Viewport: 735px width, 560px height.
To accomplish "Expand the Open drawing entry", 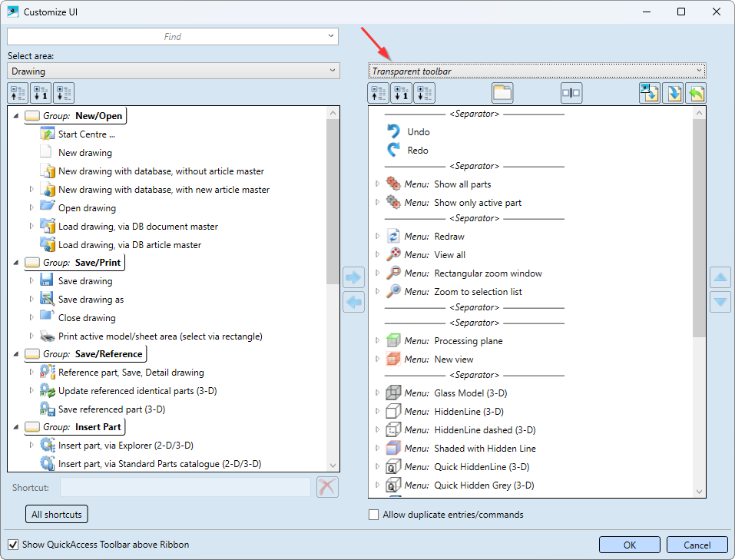I will [31, 207].
